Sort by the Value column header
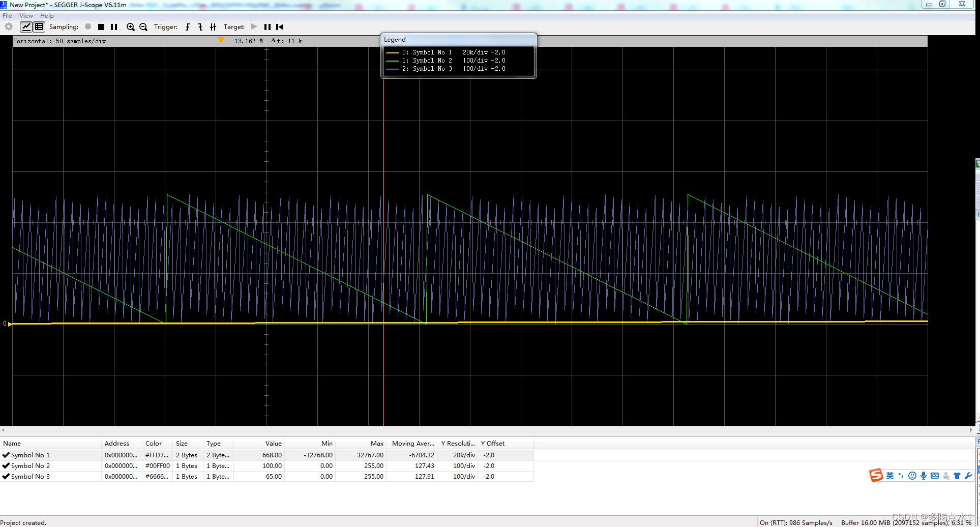The image size is (980, 527). [259, 444]
